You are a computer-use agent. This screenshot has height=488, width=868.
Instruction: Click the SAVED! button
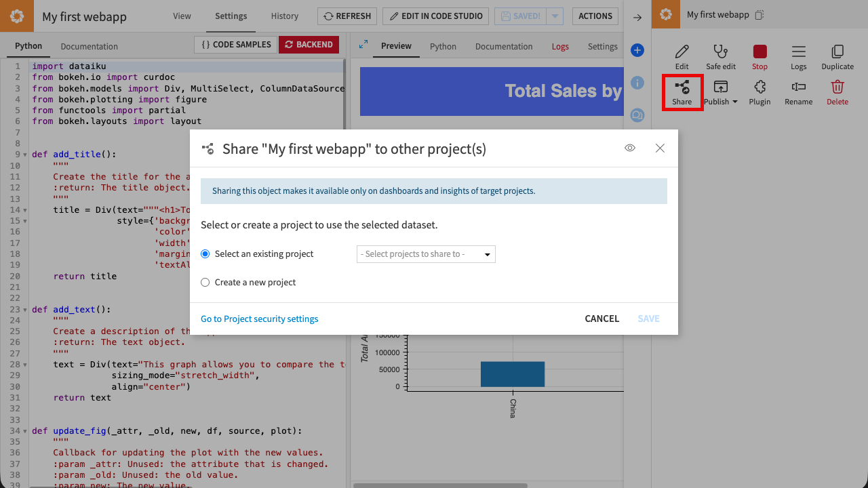tap(520, 16)
